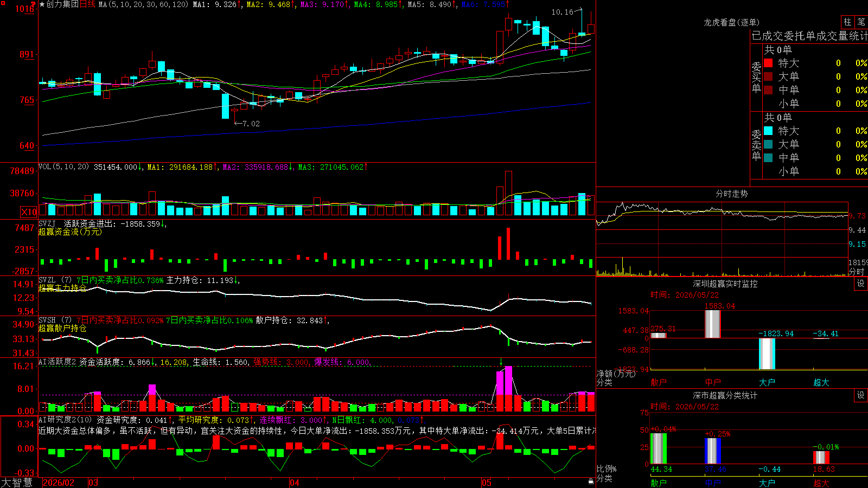Select the SVZL (7) indicator label
Image resolution: width=868 pixels, height=488 pixels.
click(x=55, y=280)
